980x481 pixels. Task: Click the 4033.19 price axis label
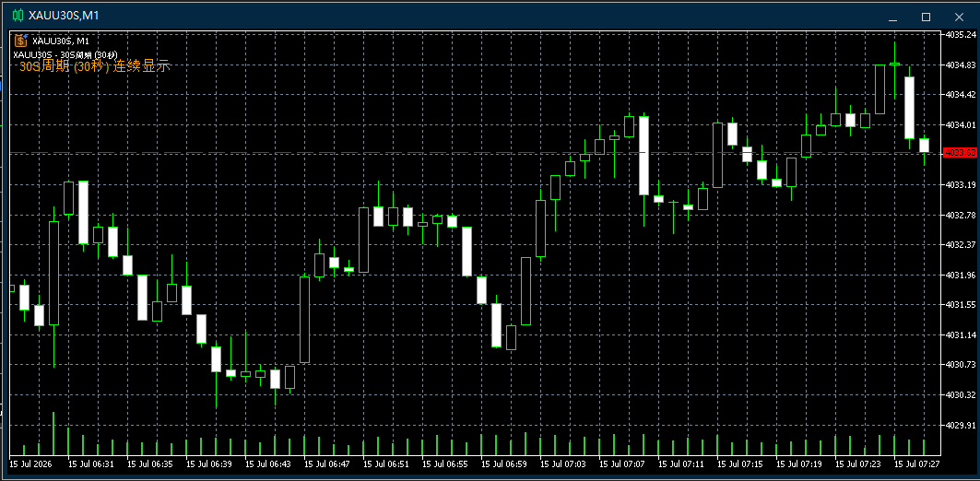[961, 185]
